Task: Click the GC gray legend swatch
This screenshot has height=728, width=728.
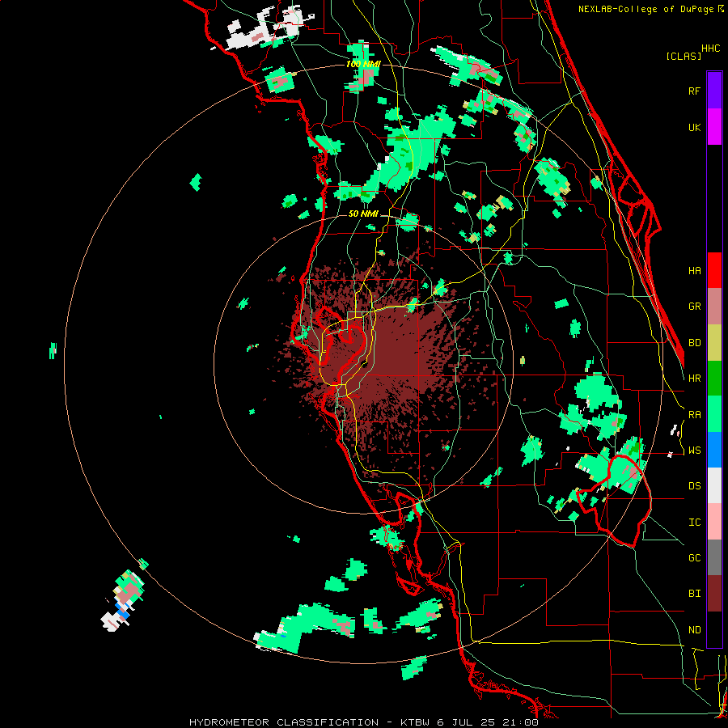Action: pos(714,557)
